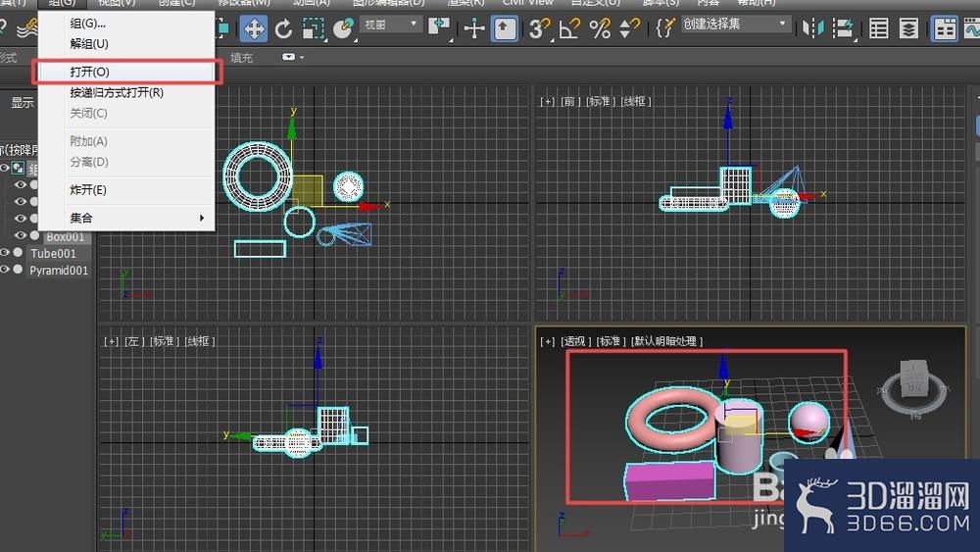Click the Mirror tool icon
This screenshot has width=980, height=552.
coord(813,28)
